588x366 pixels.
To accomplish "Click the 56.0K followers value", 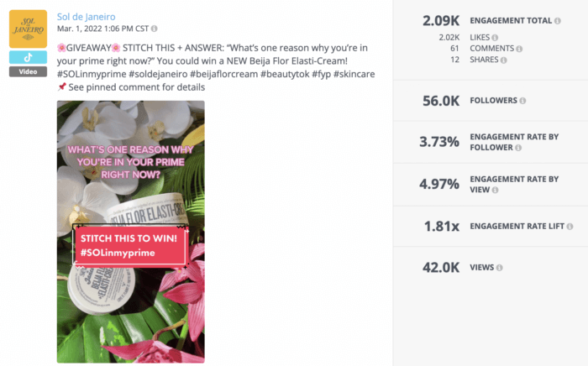I will [440, 101].
